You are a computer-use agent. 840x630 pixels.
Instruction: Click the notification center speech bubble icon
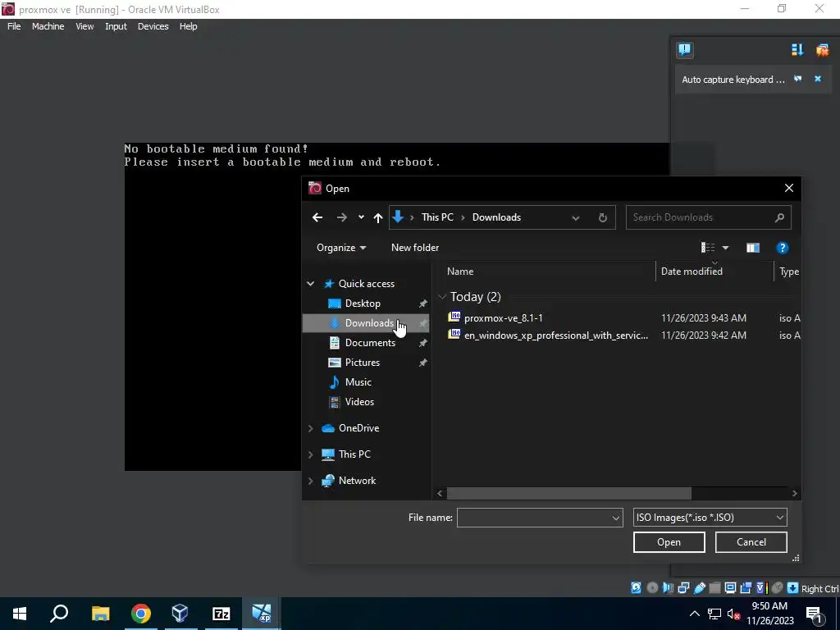click(685, 50)
